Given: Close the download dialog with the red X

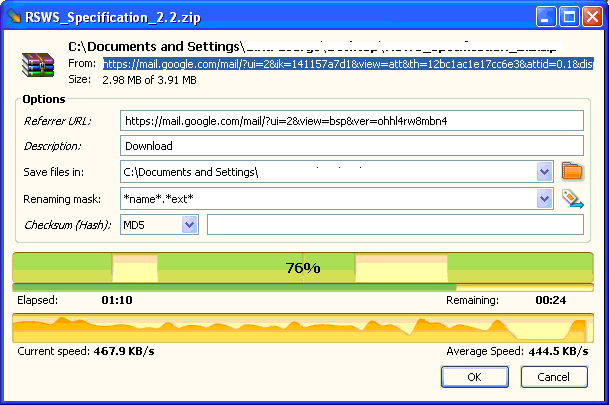Looking at the screenshot, I should click(591, 16).
